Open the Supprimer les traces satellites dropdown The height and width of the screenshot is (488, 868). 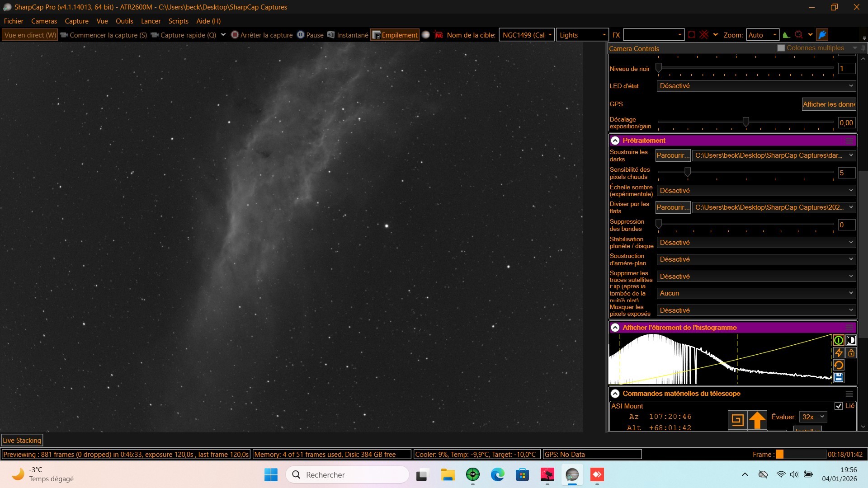[x=756, y=277]
